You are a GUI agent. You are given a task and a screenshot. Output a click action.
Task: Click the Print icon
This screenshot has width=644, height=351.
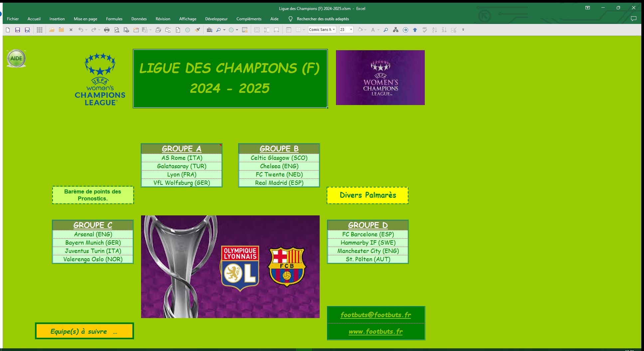[107, 30]
